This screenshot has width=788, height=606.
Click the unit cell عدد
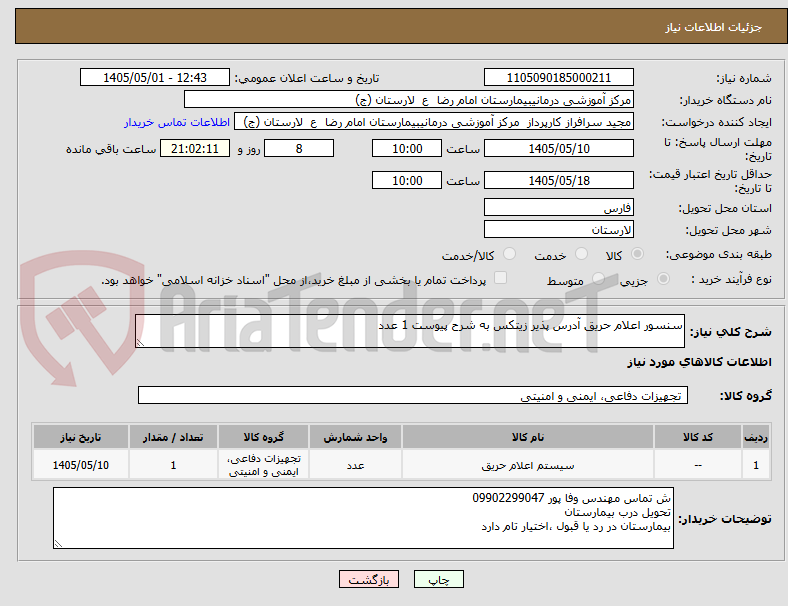pyautogui.click(x=355, y=465)
